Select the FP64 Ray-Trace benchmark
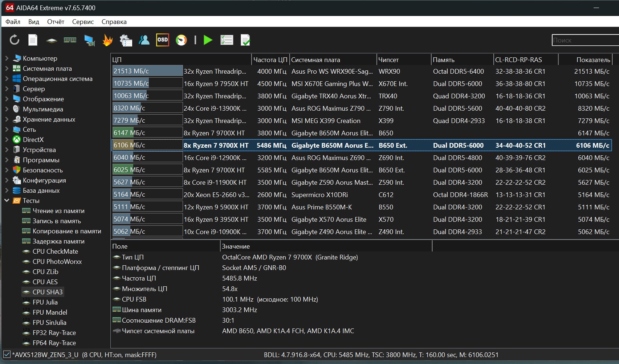619x364 pixels. pyautogui.click(x=49, y=343)
